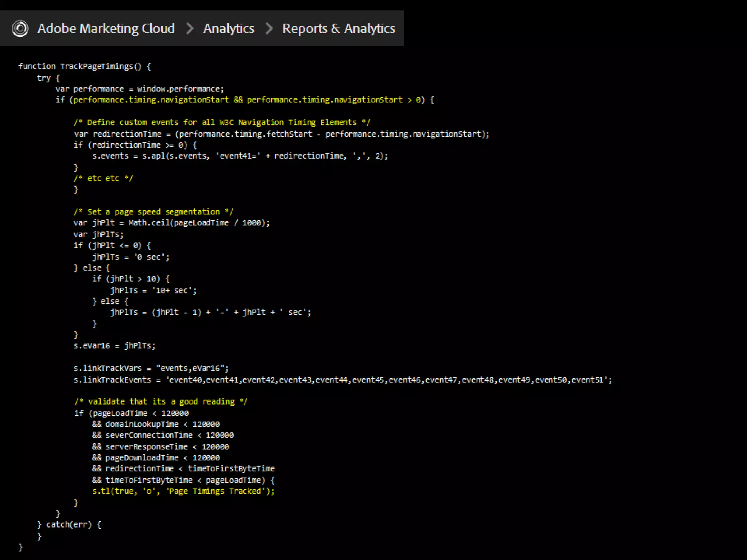This screenshot has height=560, width=747.
Task: Click the s.linkTrackVars assignment line
Action: [151, 368]
